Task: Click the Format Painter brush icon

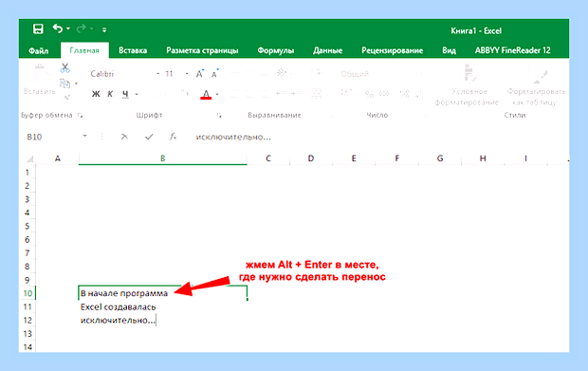Action: pyautogui.click(x=66, y=97)
